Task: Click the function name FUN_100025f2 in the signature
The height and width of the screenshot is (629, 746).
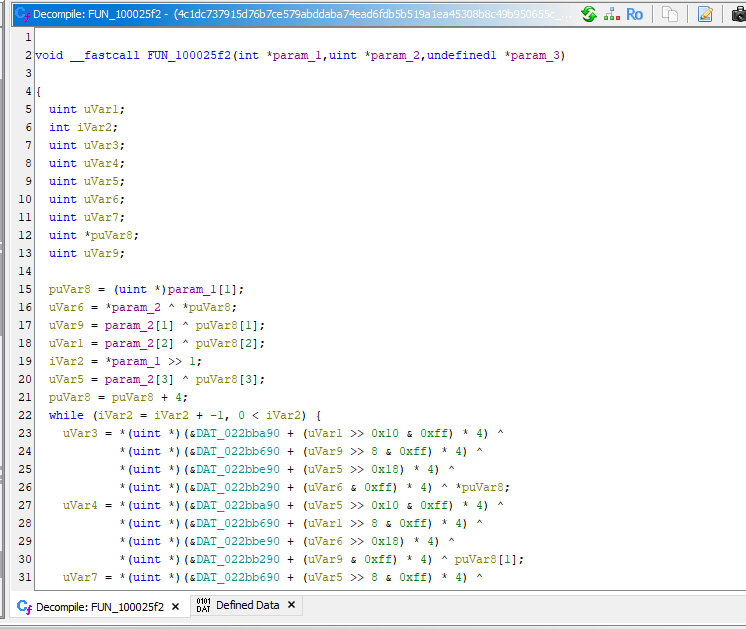Action: [189, 55]
